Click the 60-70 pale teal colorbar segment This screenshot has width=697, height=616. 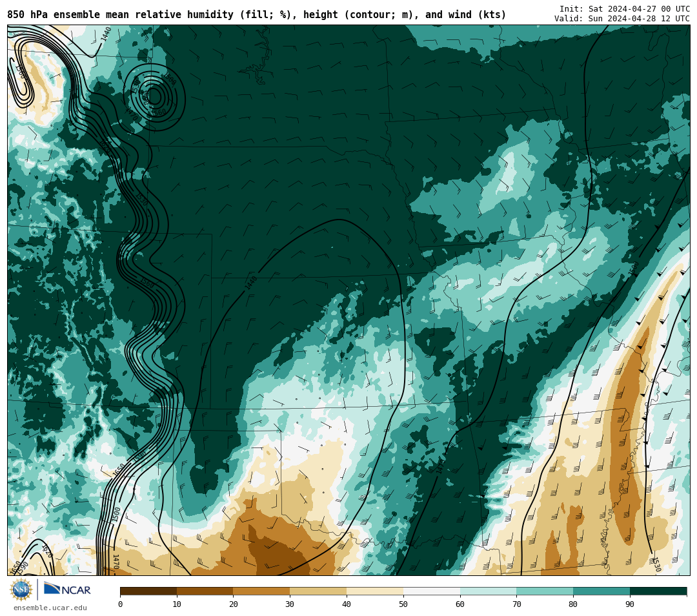[x=488, y=591]
